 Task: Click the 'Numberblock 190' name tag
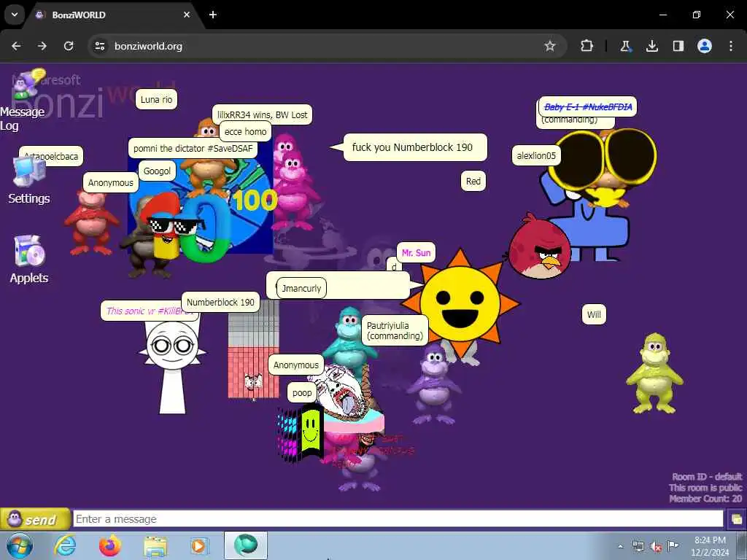(x=220, y=302)
